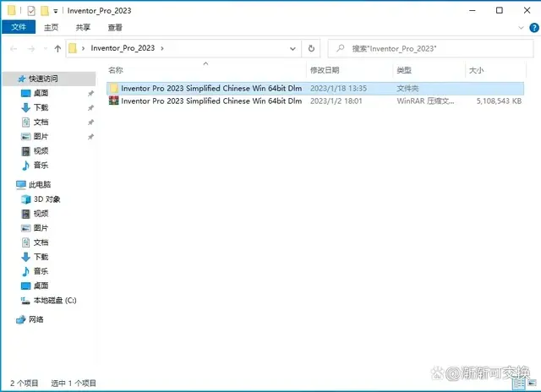The height and width of the screenshot is (392, 541).
Task: Open 桌面 under 此电脑
Action: 41,286
